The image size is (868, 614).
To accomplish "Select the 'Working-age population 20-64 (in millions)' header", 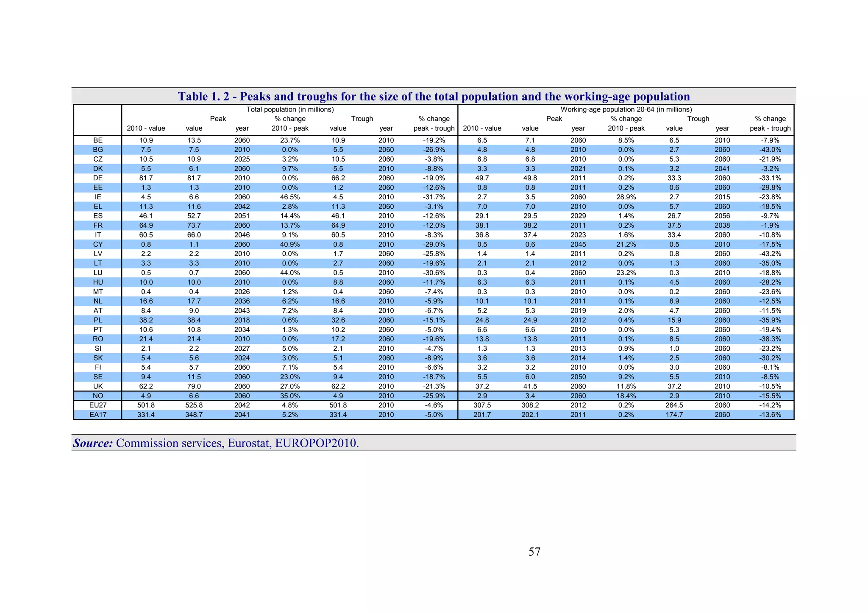I will [x=626, y=109].
